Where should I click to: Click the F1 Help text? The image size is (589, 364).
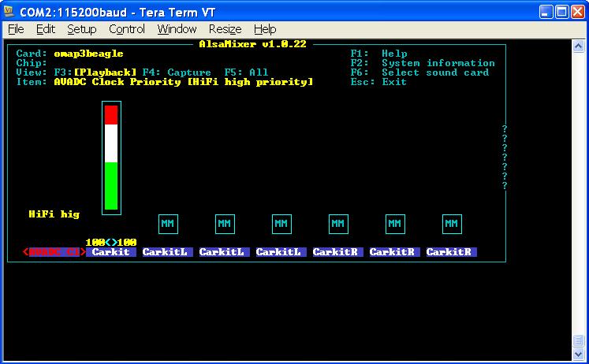pyautogui.click(x=378, y=54)
